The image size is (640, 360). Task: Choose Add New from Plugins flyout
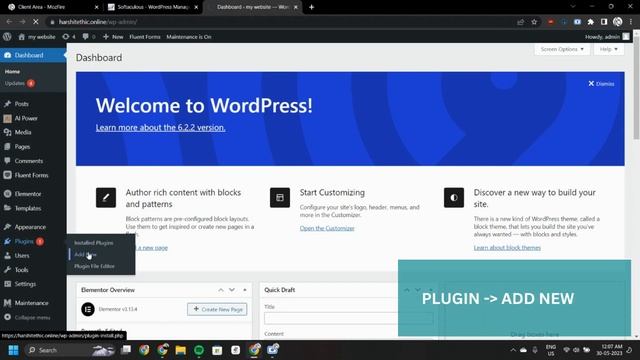click(x=85, y=254)
